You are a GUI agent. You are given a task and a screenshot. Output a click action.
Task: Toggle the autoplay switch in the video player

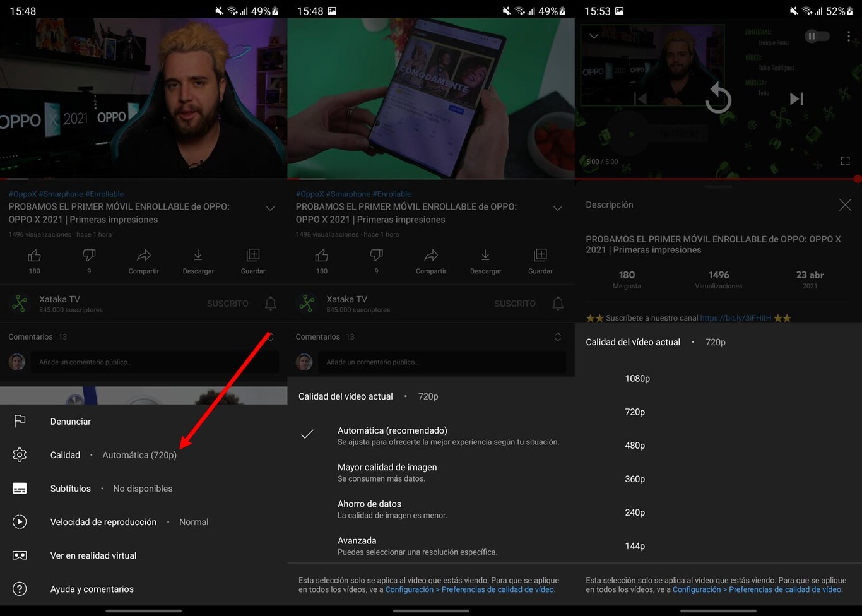click(817, 37)
